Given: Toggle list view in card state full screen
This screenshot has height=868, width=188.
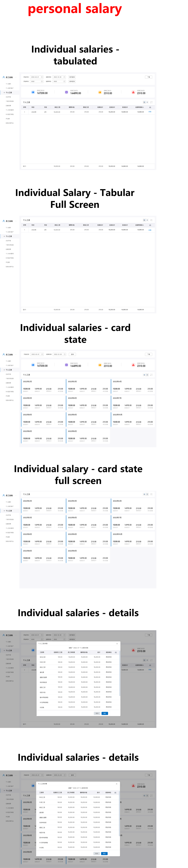Looking at the screenshot, I should coord(147,494).
